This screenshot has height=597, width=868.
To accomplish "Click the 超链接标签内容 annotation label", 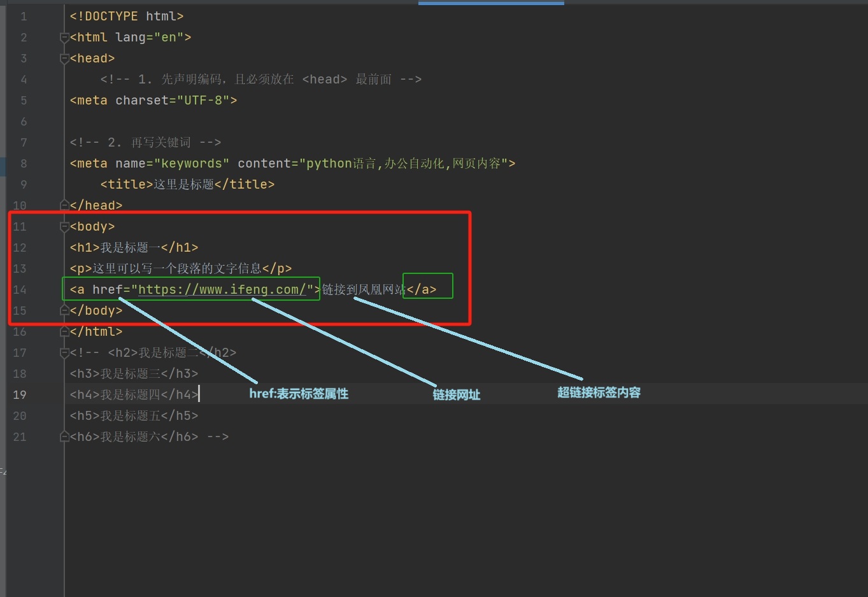I will click(598, 393).
